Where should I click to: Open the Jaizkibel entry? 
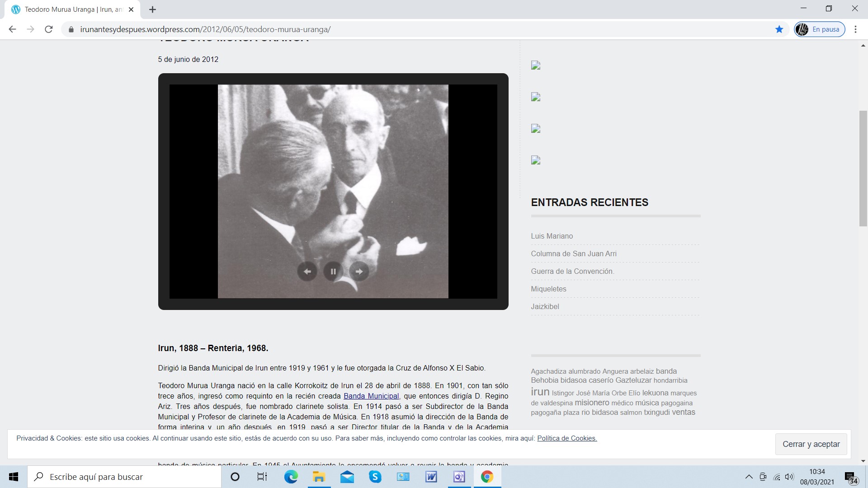(x=545, y=306)
